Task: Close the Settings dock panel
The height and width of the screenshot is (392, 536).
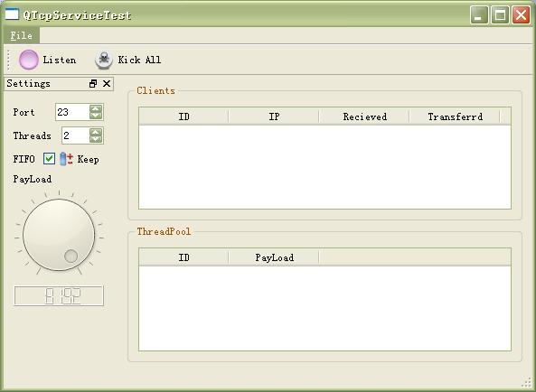Action: 107,84
